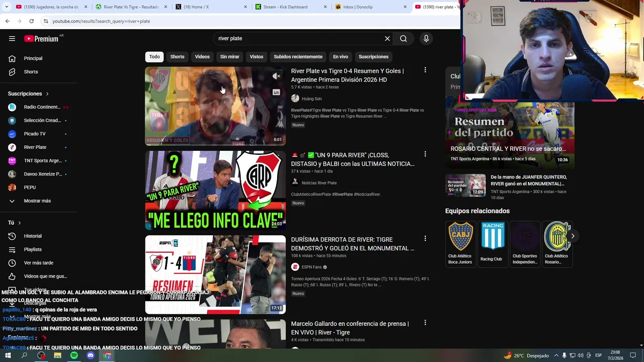Toggle subtitles on the video preview
The height and width of the screenshot is (362, 644).
click(276, 93)
